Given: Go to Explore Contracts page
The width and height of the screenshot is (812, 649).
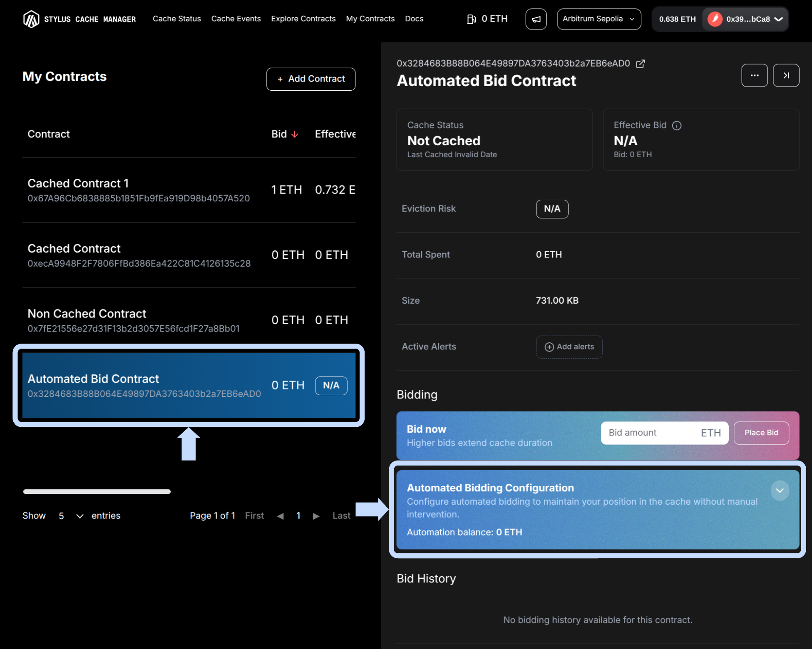Looking at the screenshot, I should click(303, 19).
